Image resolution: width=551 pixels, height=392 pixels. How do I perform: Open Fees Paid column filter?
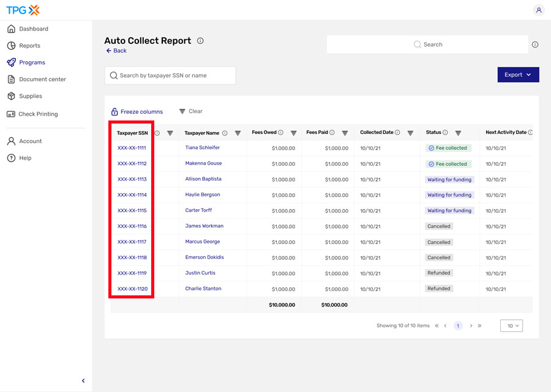pyautogui.click(x=345, y=133)
